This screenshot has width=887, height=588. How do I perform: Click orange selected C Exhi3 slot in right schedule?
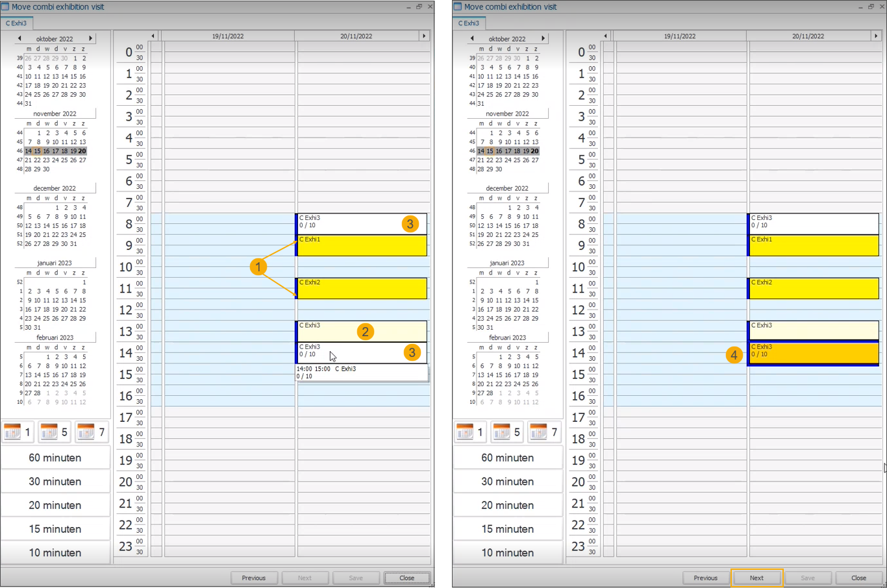click(x=813, y=353)
